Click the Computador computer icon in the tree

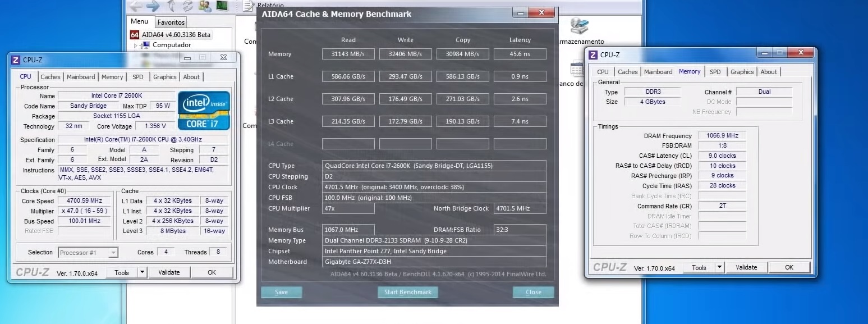click(x=146, y=45)
